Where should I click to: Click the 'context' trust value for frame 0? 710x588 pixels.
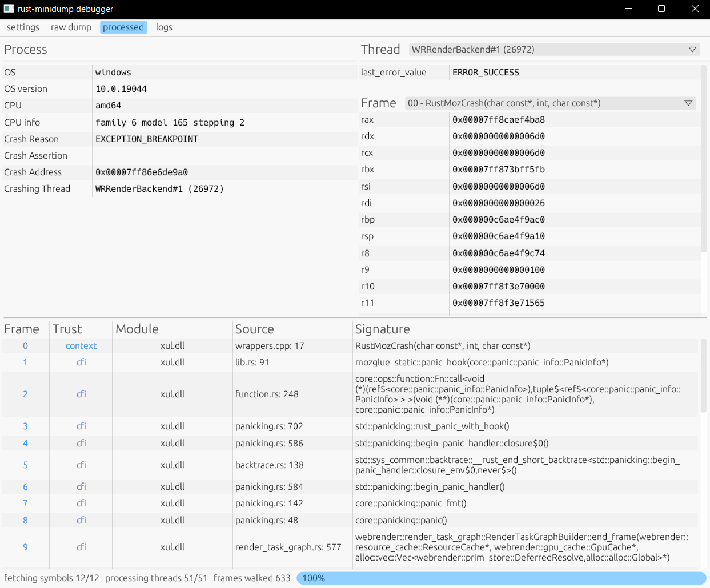click(x=81, y=346)
